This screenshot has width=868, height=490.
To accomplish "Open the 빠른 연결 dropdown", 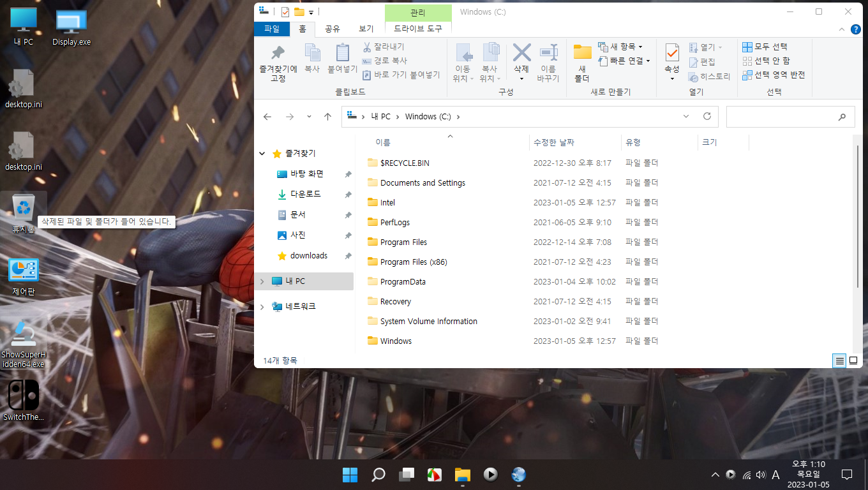I will (x=625, y=61).
